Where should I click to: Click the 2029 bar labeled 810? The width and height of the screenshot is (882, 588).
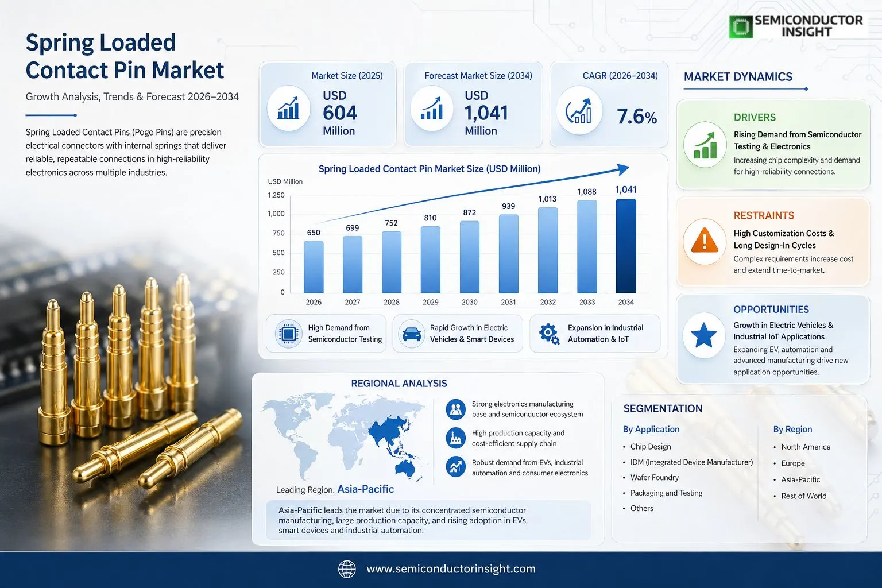click(x=431, y=260)
